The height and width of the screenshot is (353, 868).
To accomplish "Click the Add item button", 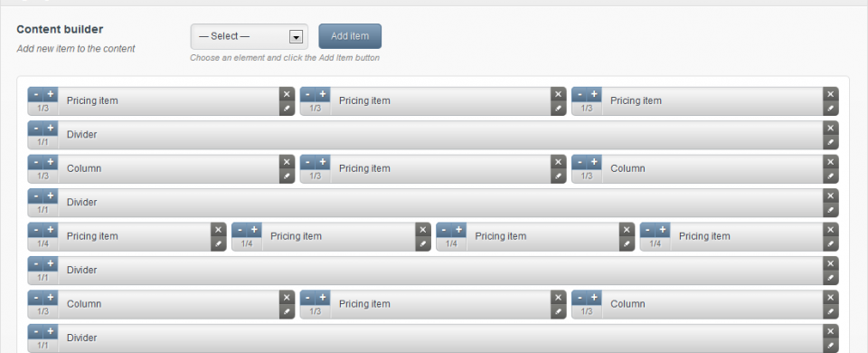I will (x=350, y=36).
